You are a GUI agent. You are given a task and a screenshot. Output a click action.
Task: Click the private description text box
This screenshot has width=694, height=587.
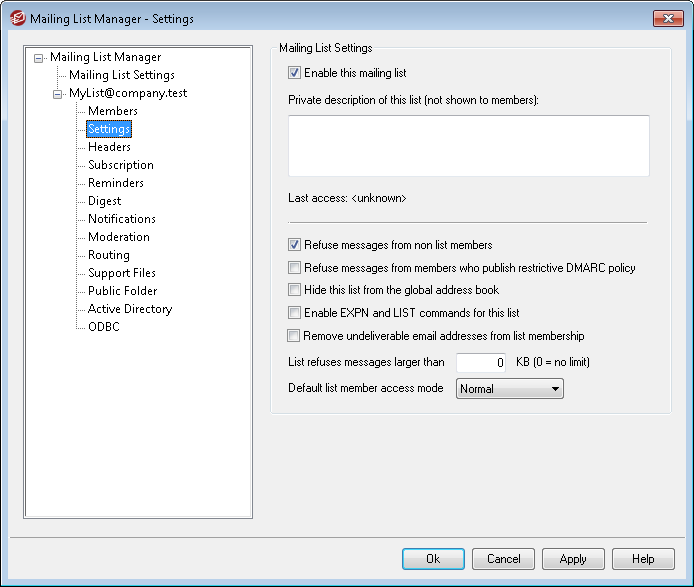pos(469,146)
